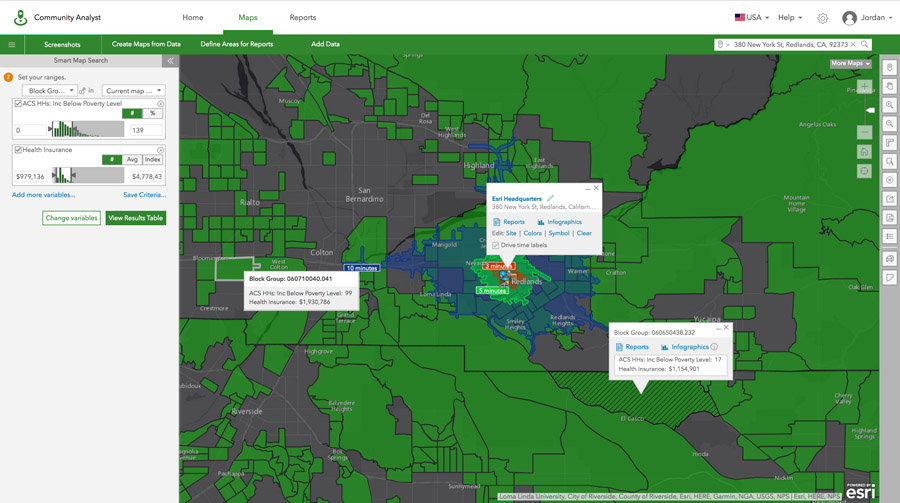Click the ACS HHs histogram range slider

[86, 129]
